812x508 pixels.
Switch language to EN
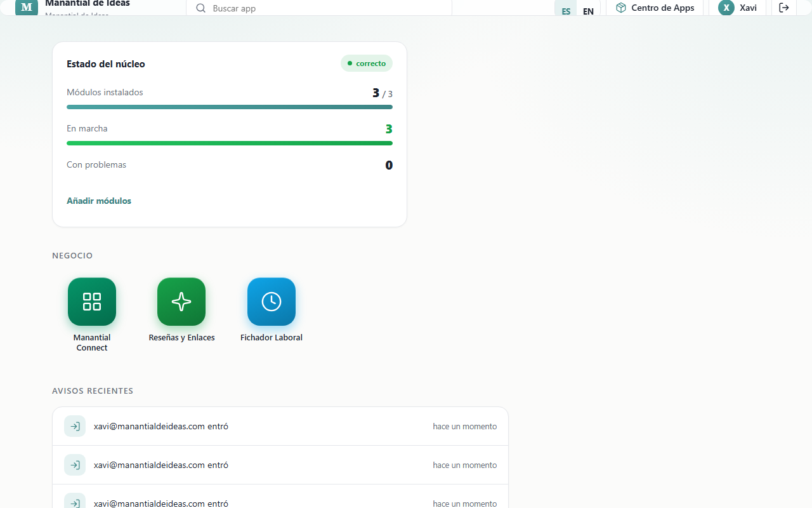(588, 10)
